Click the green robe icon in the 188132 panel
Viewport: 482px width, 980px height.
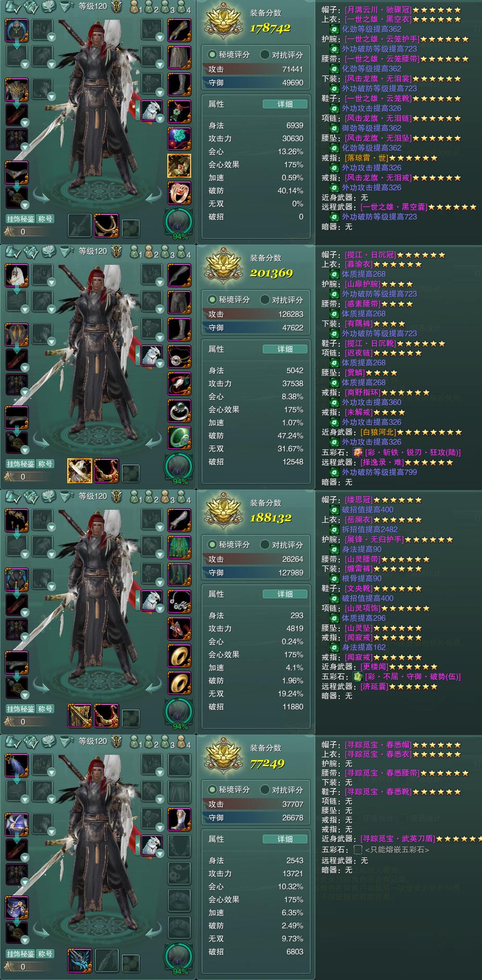click(x=179, y=546)
